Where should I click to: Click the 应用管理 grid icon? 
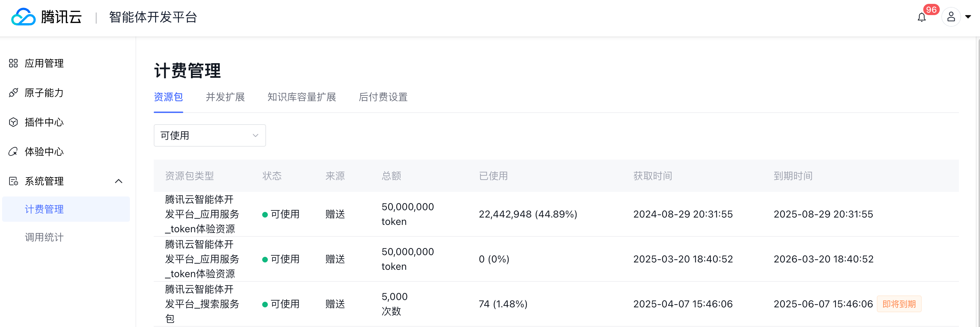(13, 63)
